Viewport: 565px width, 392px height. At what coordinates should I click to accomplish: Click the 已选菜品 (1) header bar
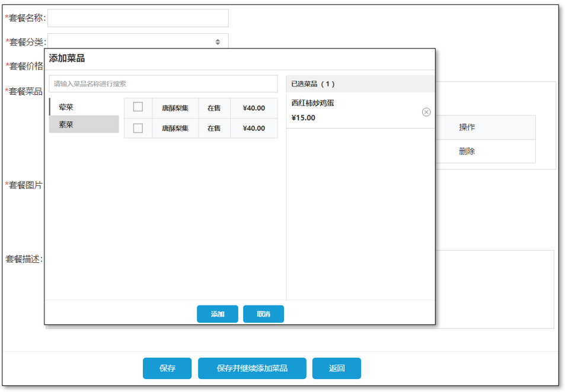click(360, 84)
